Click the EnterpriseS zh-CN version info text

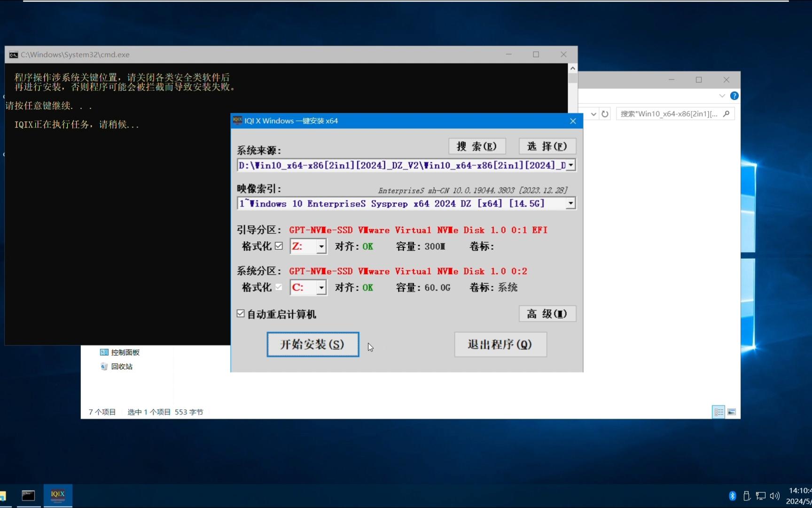pyautogui.click(x=473, y=190)
